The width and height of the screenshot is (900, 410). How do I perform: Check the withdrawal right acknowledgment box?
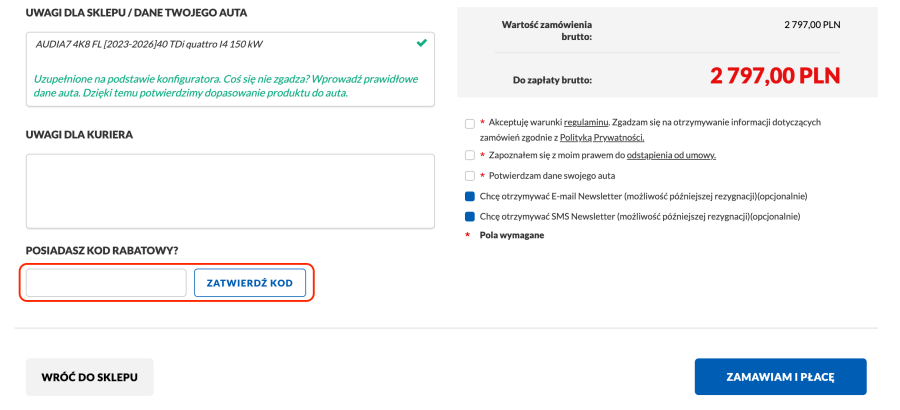click(470, 156)
